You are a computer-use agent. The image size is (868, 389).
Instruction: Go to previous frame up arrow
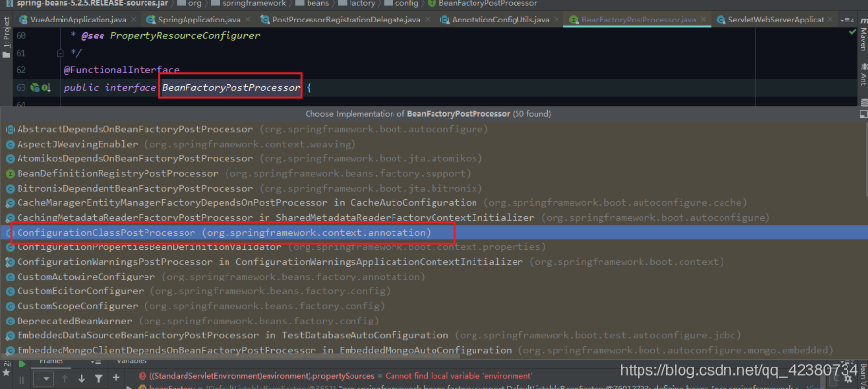click(x=65, y=379)
